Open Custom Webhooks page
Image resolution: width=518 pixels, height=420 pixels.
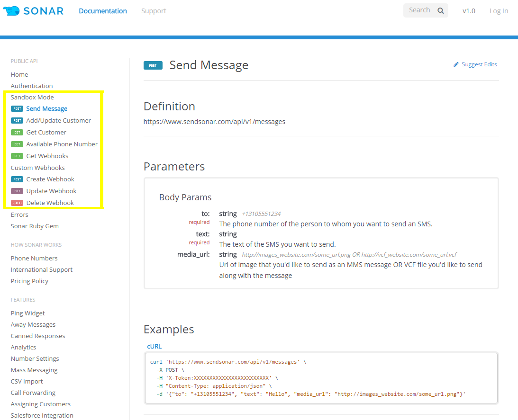37,168
